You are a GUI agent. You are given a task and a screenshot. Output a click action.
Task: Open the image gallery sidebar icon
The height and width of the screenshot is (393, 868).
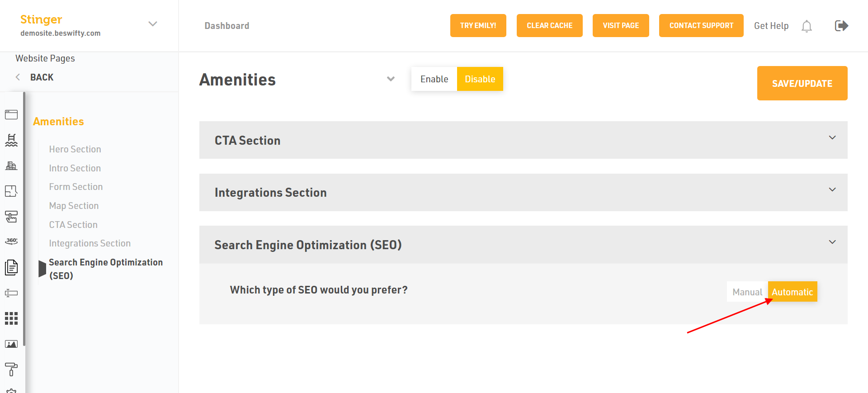point(11,344)
